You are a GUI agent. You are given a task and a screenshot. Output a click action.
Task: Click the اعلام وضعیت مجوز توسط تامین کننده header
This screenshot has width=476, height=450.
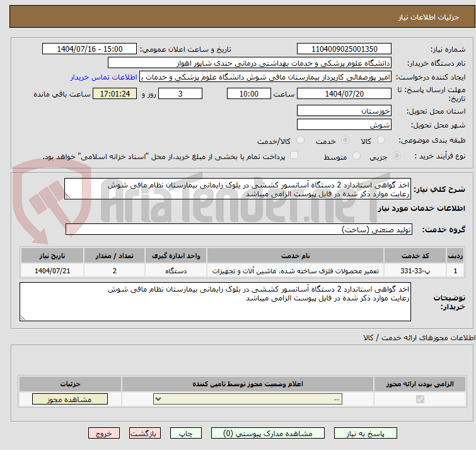[248, 384]
